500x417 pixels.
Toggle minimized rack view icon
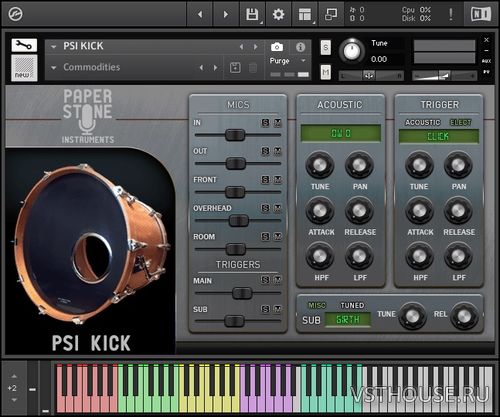coord(331,14)
